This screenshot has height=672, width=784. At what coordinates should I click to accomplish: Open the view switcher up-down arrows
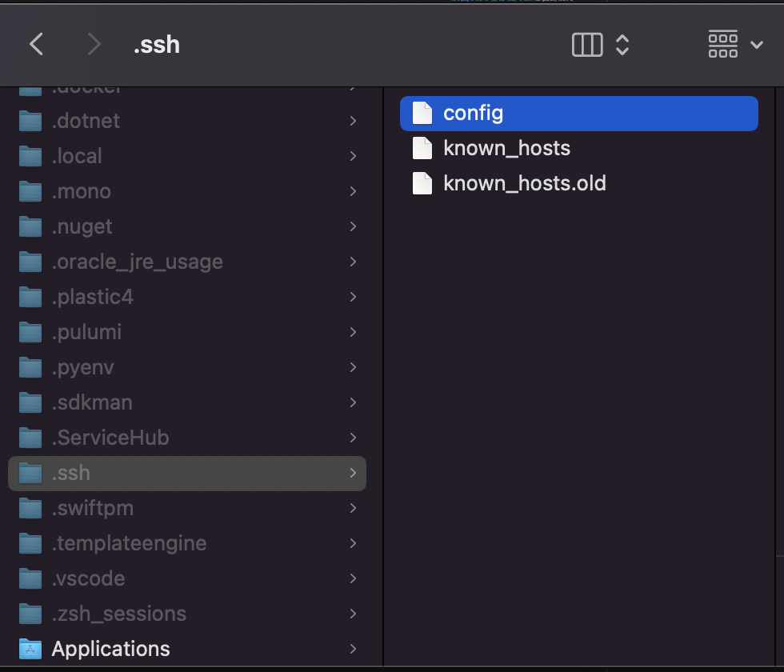[x=622, y=45]
